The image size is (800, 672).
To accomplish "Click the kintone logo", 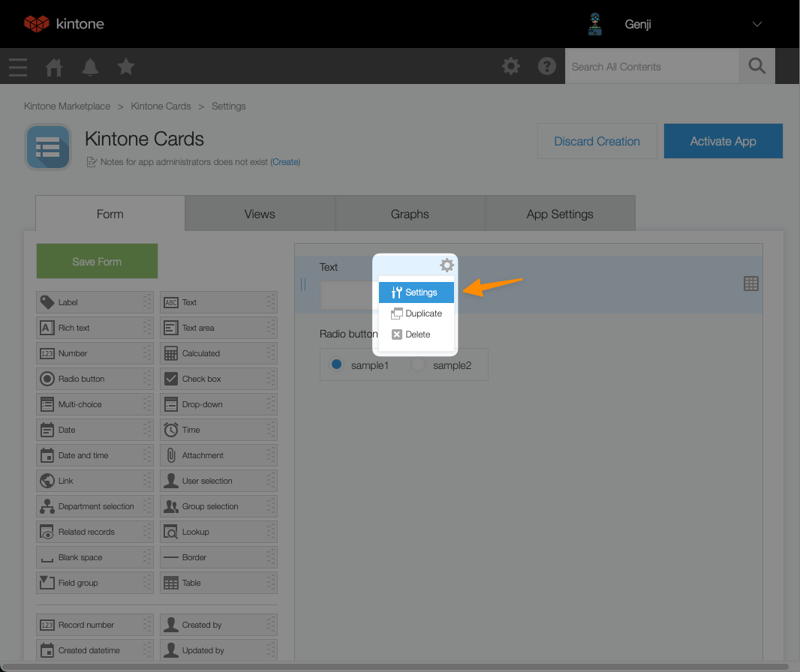I will (x=65, y=23).
